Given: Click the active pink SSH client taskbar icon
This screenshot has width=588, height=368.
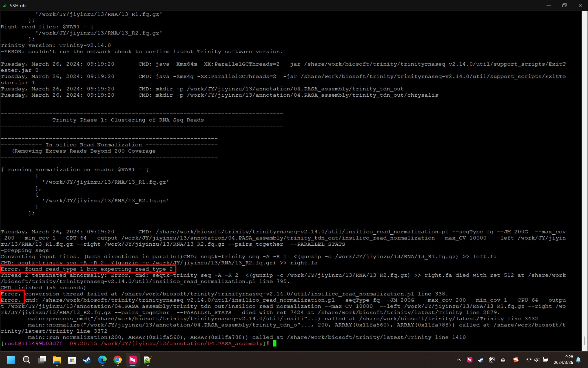Looking at the screenshot, I should [133, 359].
